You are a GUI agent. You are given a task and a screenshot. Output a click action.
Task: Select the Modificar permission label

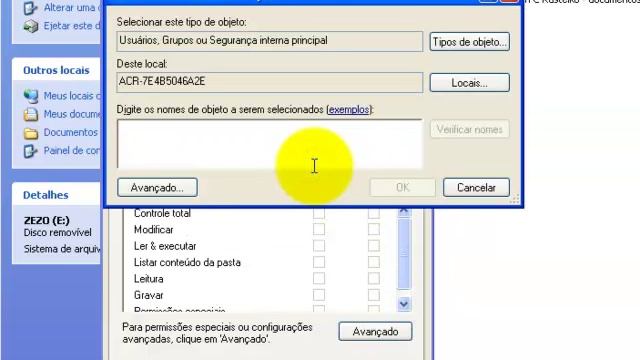[x=153, y=230]
